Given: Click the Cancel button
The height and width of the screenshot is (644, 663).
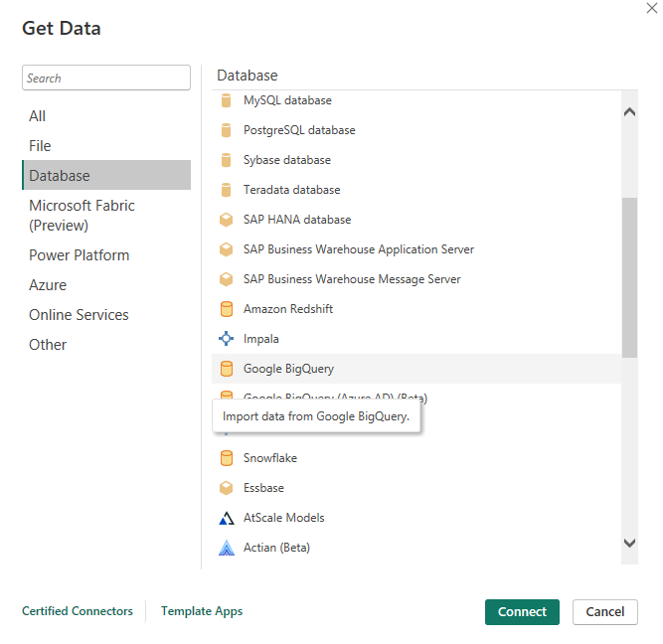Looking at the screenshot, I should pos(604,612).
